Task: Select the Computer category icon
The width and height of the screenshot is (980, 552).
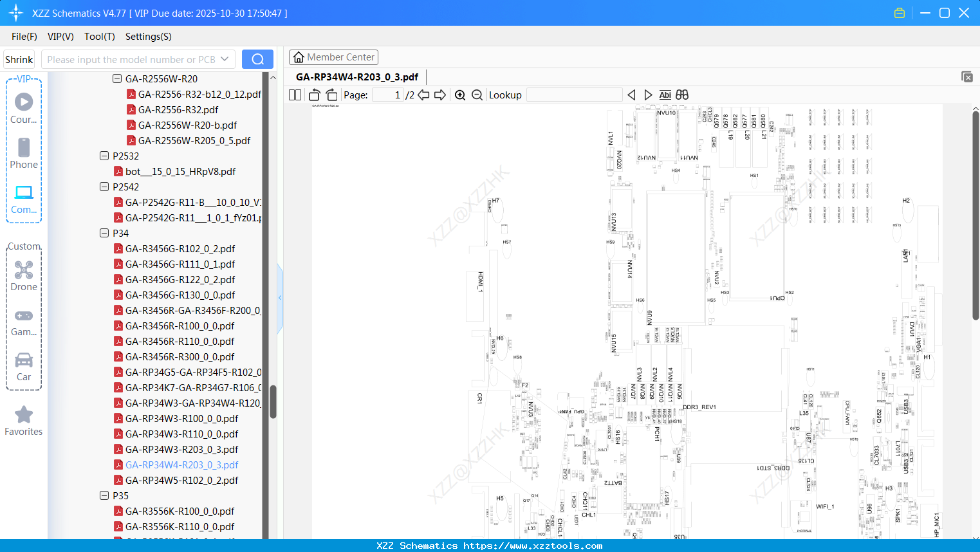Action: pos(24,199)
